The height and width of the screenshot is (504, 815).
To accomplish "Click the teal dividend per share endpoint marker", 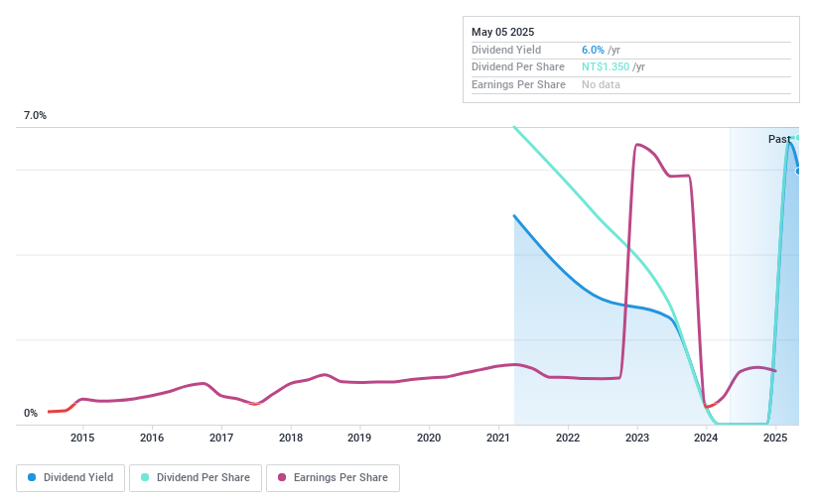I will 797,137.
